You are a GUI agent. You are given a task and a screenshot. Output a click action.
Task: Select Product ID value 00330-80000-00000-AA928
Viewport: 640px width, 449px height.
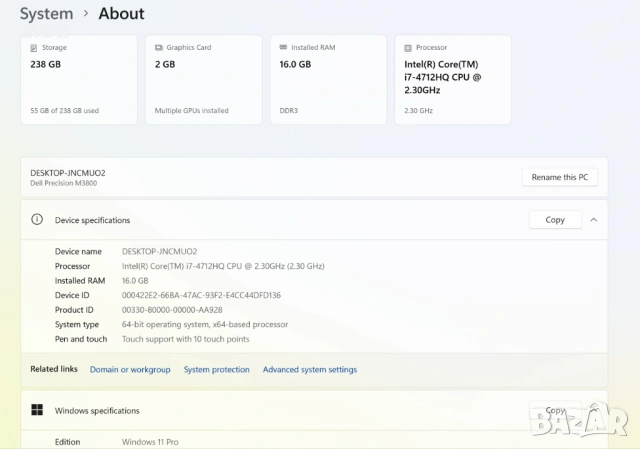[x=172, y=310]
